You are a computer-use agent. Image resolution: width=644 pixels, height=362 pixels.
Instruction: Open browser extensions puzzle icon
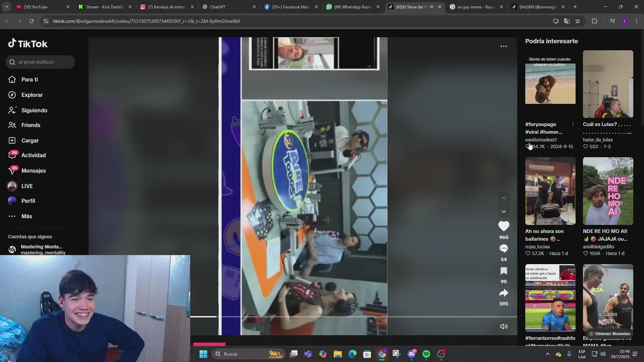595,21
